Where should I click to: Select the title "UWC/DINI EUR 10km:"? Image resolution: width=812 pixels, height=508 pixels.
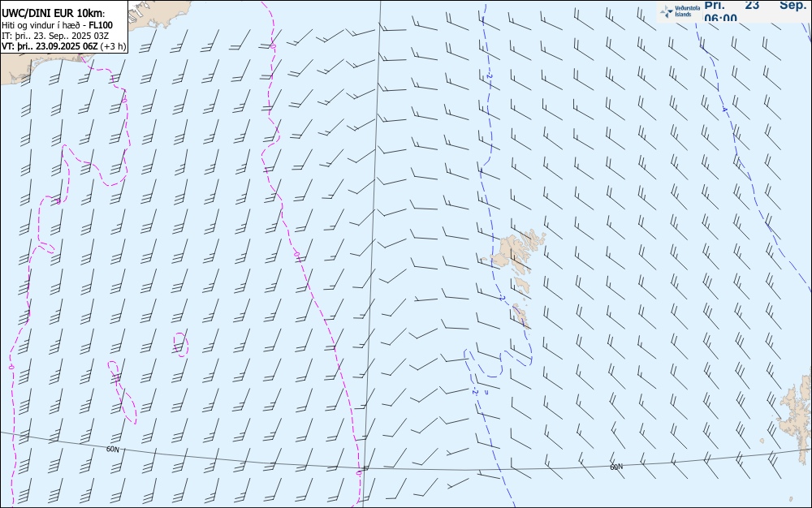point(53,14)
